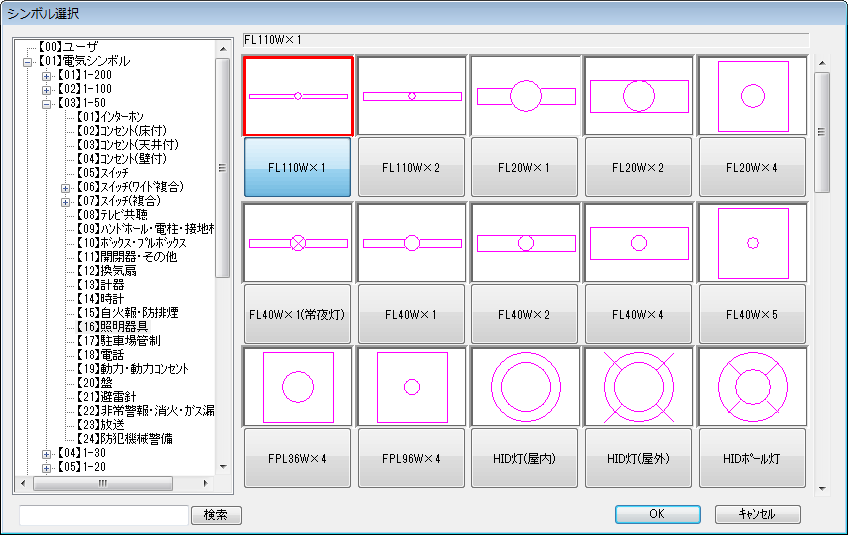Expand the 【01】1-200 tree node
Screen dimensions: 848x535
click(x=47, y=76)
